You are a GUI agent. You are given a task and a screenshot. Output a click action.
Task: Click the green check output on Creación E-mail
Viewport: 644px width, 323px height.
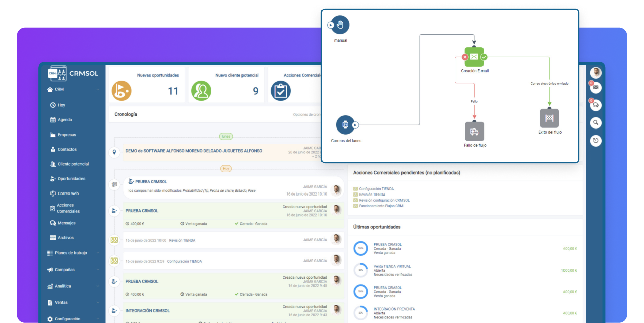pyautogui.click(x=484, y=57)
